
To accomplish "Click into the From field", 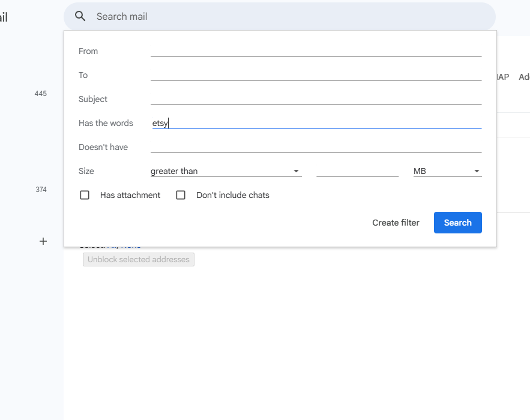I will tap(316, 51).
